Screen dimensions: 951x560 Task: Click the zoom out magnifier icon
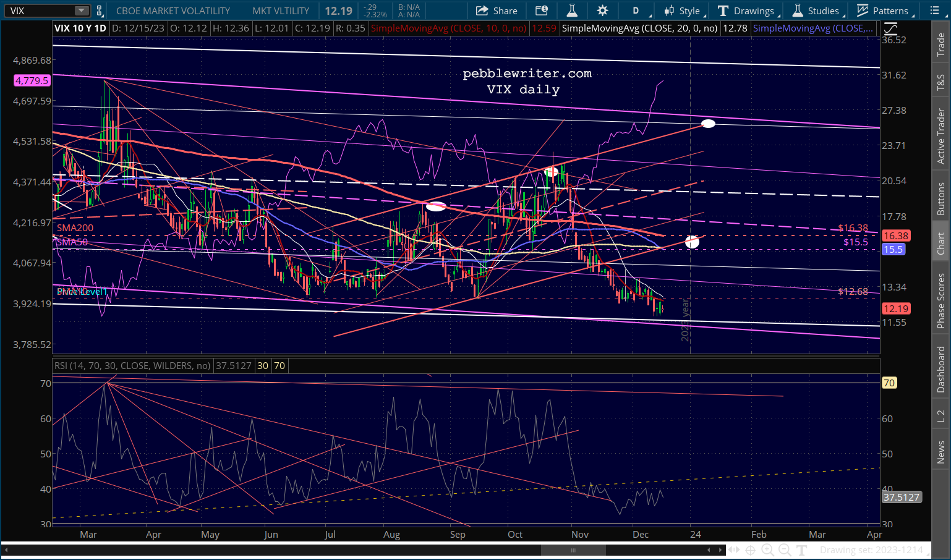tap(785, 549)
